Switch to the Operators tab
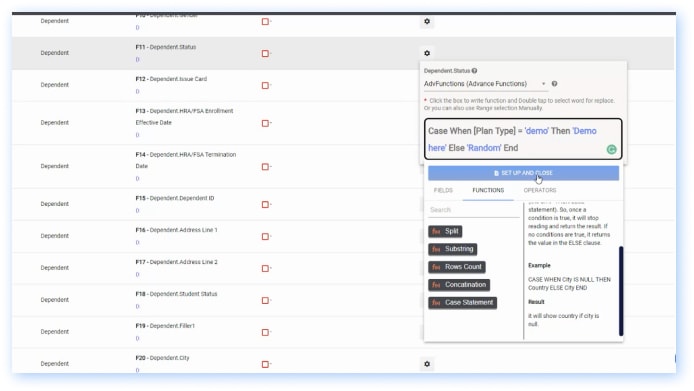The width and height of the screenshot is (694, 391). point(540,190)
